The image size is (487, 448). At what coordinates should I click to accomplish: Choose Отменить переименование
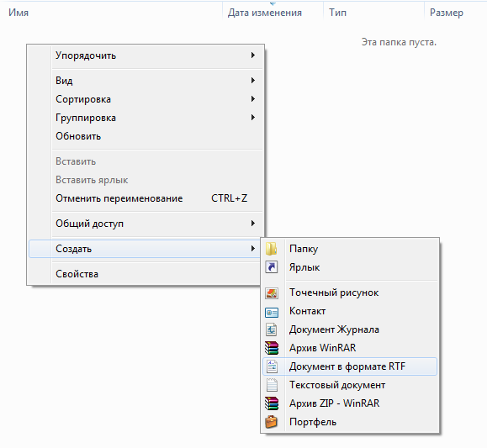pyautogui.click(x=146, y=198)
